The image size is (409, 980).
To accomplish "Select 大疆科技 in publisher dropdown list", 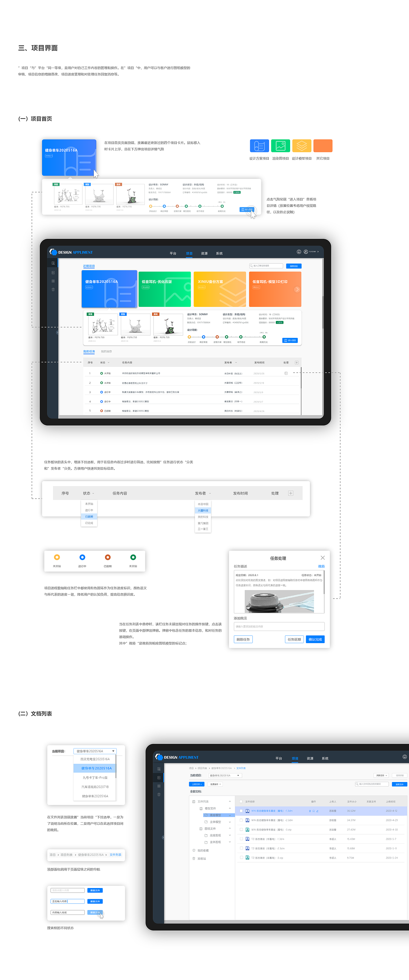I will pyautogui.click(x=203, y=510).
